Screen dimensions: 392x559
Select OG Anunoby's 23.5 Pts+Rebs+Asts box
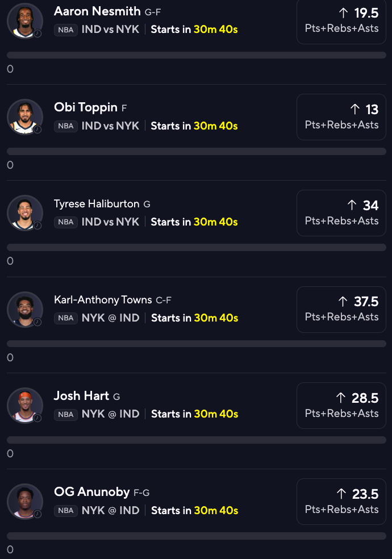(x=341, y=502)
